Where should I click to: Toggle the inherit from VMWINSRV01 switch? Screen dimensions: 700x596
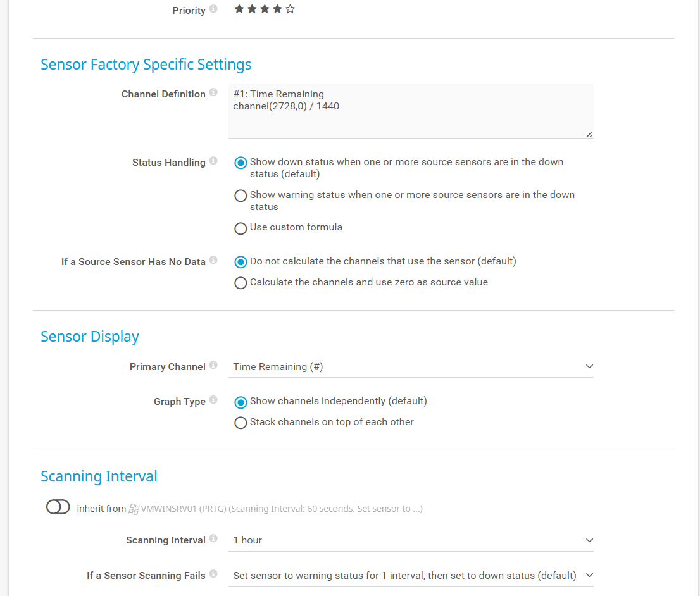[58, 507]
